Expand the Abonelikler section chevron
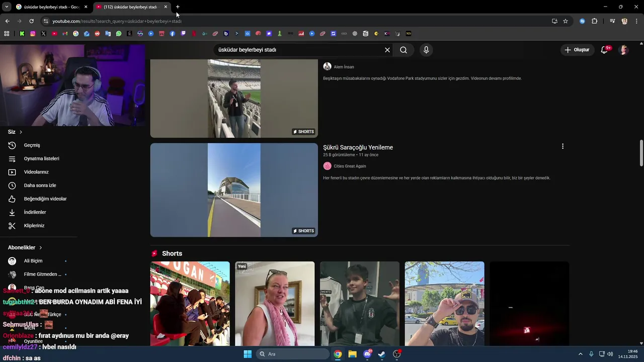Image resolution: width=644 pixels, height=362 pixels. (x=40, y=247)
